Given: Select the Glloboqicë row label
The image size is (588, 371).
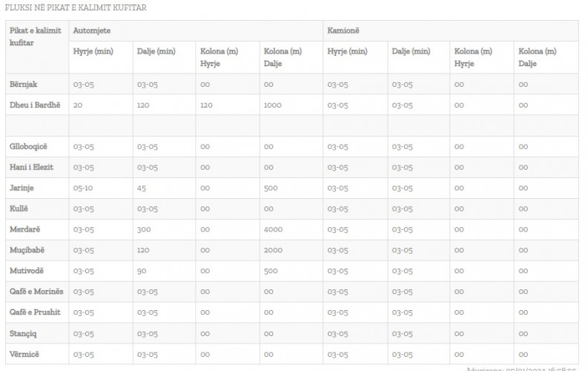Looking at the screenshot, I should pyautogui.click(x=28, y=146).
